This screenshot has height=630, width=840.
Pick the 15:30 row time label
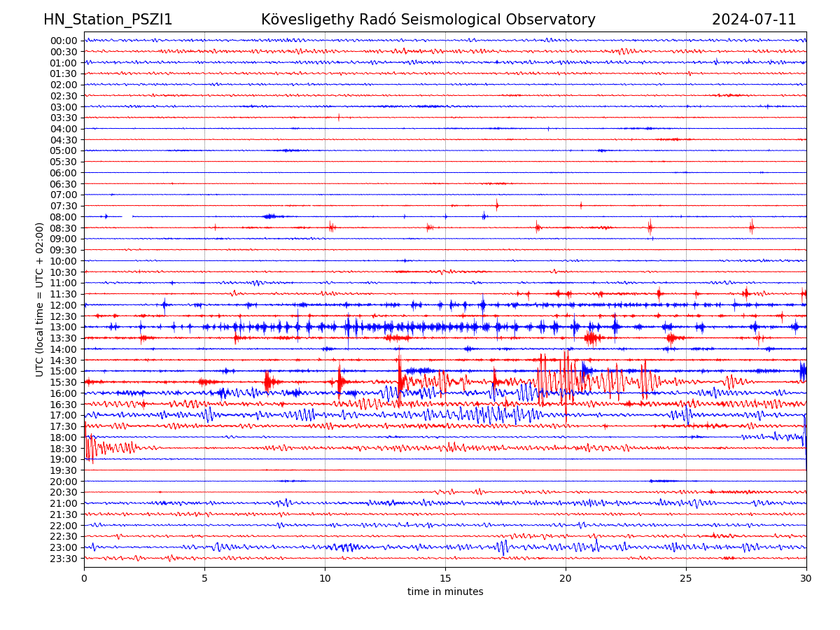click(64, 382)
